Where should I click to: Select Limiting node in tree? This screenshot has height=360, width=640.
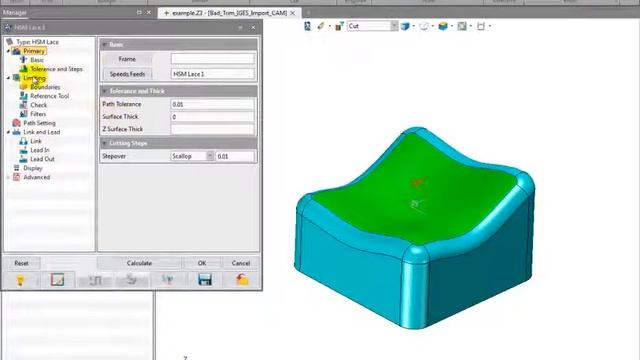tap(34, 78)
